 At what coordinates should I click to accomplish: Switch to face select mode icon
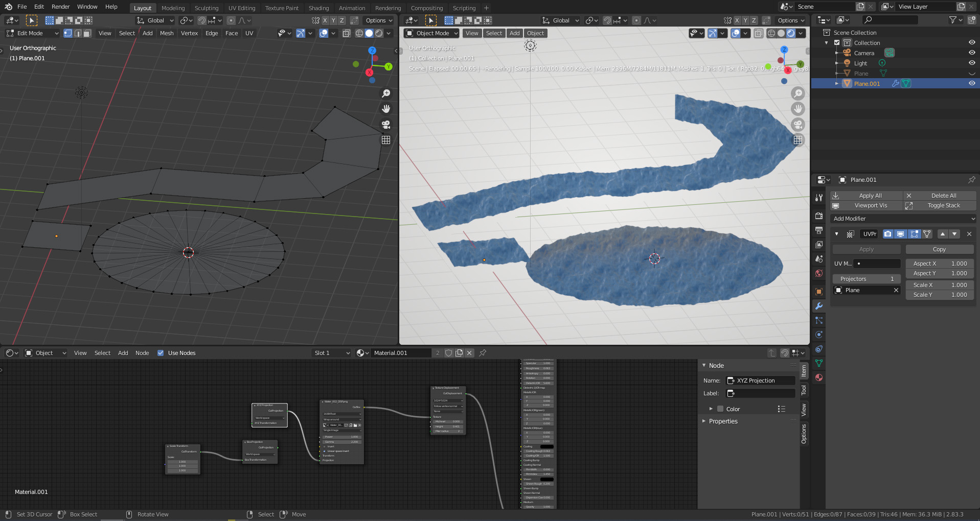click(x=87, y=33)
